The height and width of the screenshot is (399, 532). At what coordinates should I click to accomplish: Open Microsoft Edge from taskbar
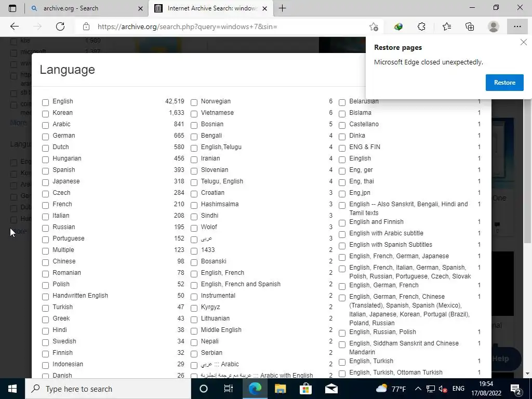tap(255, 389)
